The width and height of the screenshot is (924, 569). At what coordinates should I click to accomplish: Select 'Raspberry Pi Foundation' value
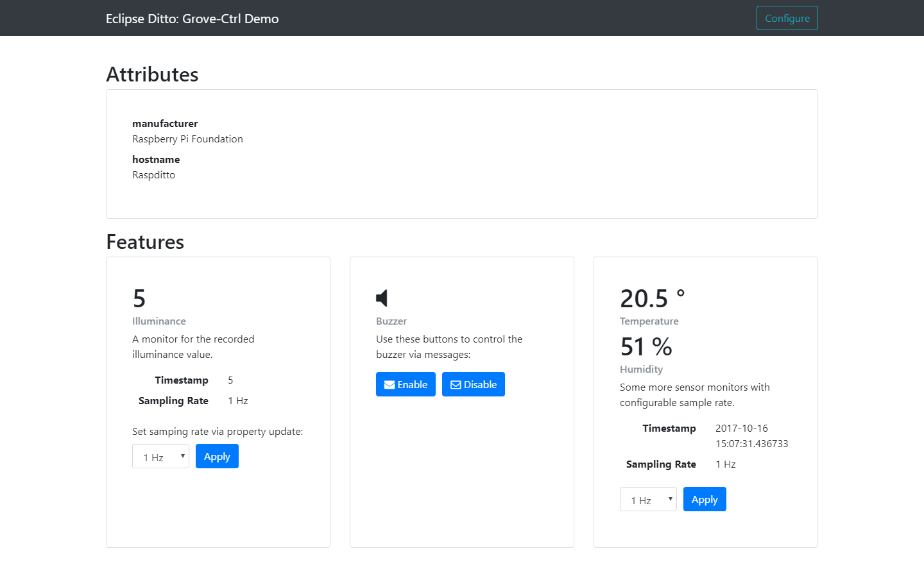pos(187,139)
